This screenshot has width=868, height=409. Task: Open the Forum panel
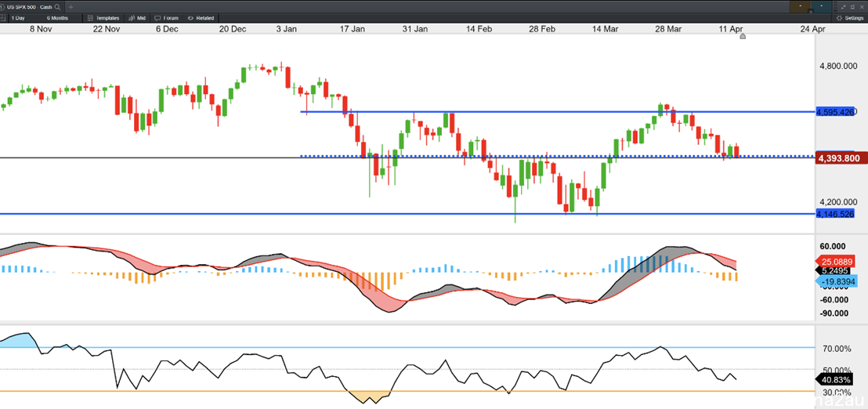167,18
